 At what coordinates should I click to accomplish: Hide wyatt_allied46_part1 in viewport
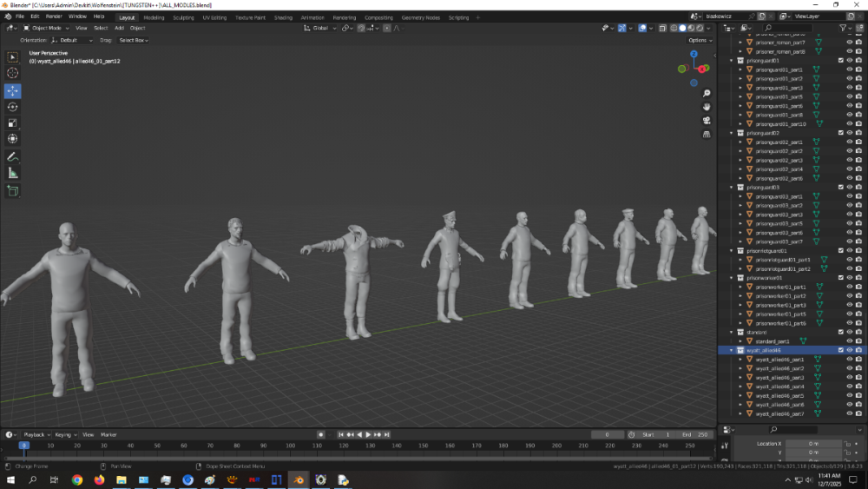pos(849,360)
